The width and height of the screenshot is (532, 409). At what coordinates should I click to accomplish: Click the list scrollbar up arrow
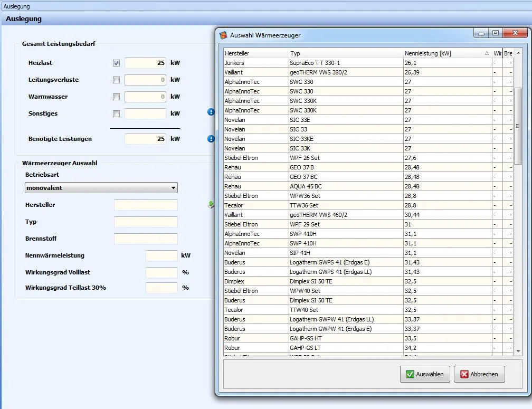point(518,53)
